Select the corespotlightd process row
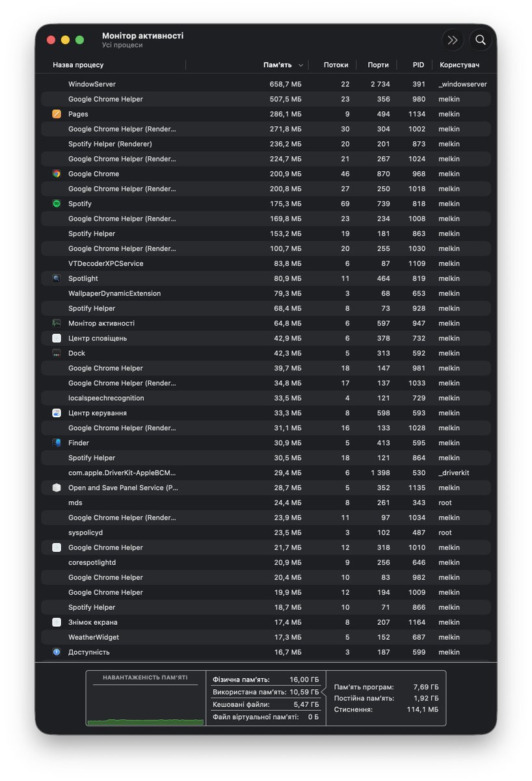Screen dimensions: 532x781 pos(266,563)
